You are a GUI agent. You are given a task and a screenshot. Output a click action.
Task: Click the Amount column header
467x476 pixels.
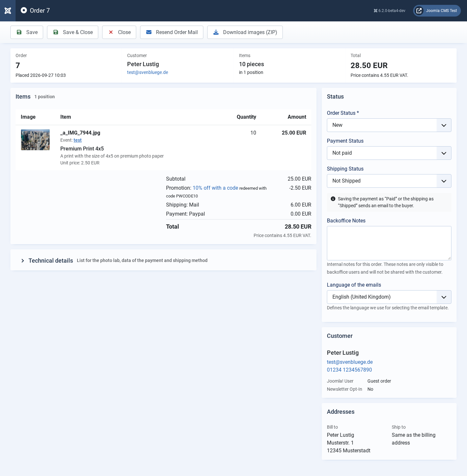(x=297, y=117)
